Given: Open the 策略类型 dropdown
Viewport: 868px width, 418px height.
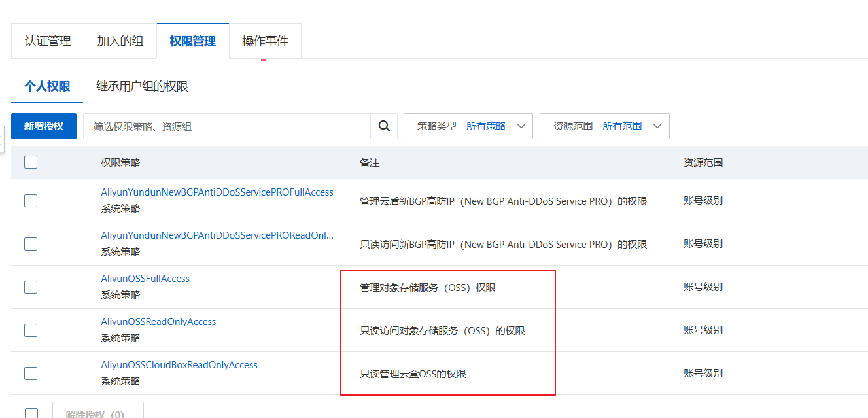Looking at the screenshot, I should click(x=468, y=126).
